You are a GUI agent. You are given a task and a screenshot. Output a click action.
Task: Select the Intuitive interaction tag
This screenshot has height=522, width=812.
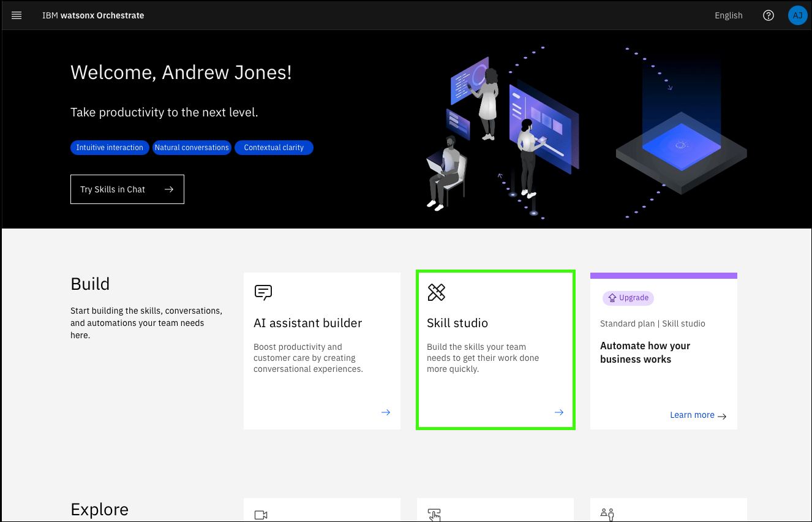[110, 148]
